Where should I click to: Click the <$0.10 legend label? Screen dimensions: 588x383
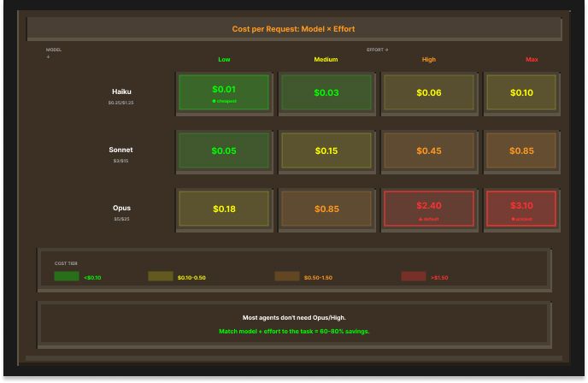tap(92, 278)
